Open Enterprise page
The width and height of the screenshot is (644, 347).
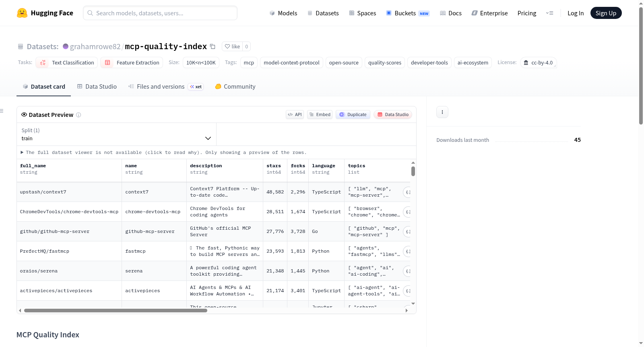coord(489,13)
